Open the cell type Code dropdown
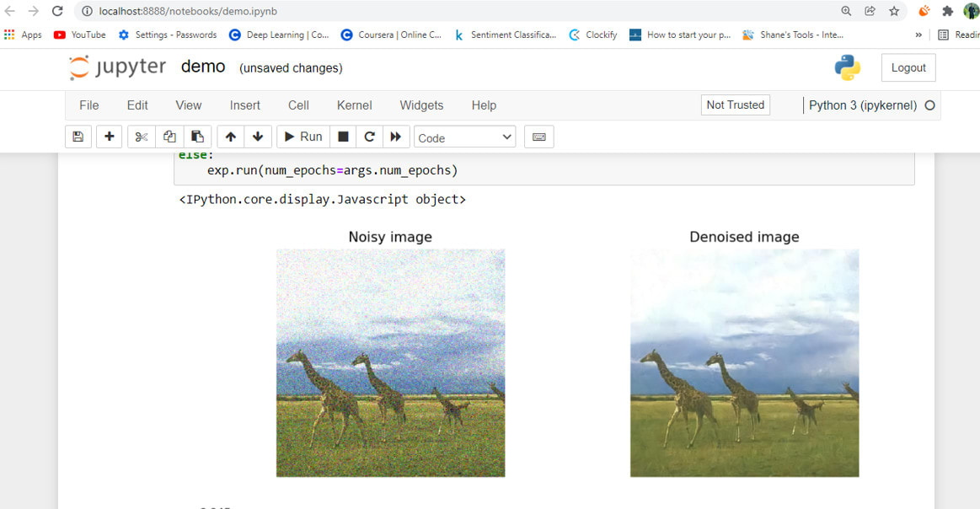This screenshot has width=980, height=509. (x=464, y=137)
